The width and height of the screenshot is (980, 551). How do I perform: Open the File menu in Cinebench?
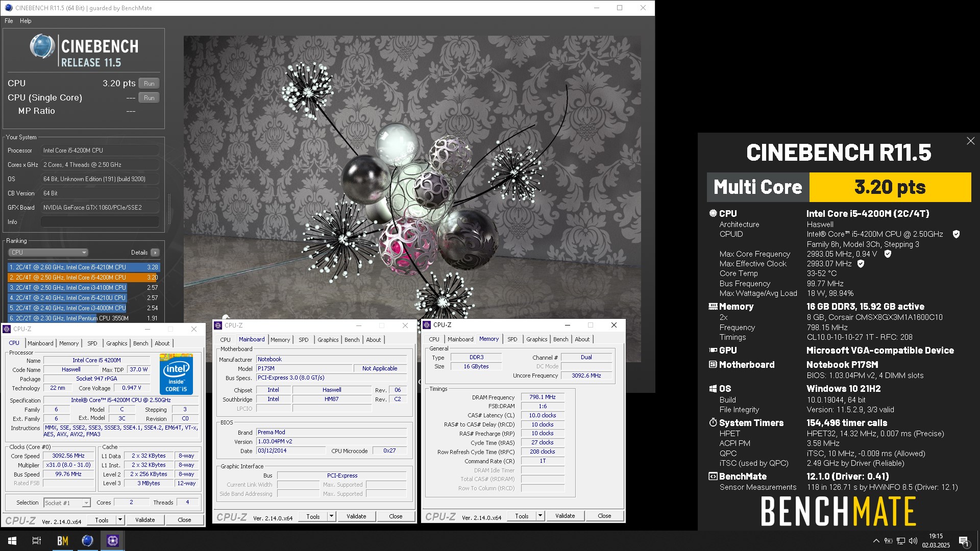9,21
